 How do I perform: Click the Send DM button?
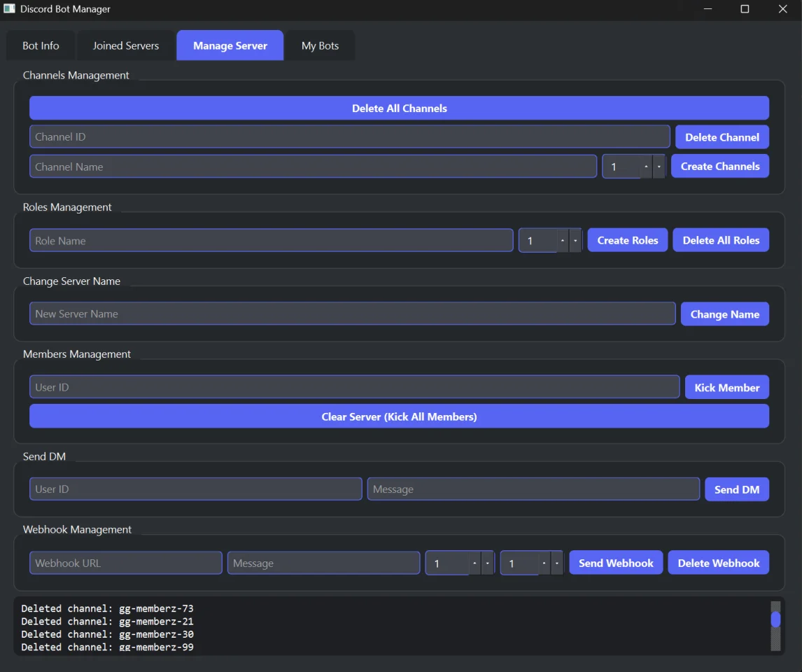point(736,489)
